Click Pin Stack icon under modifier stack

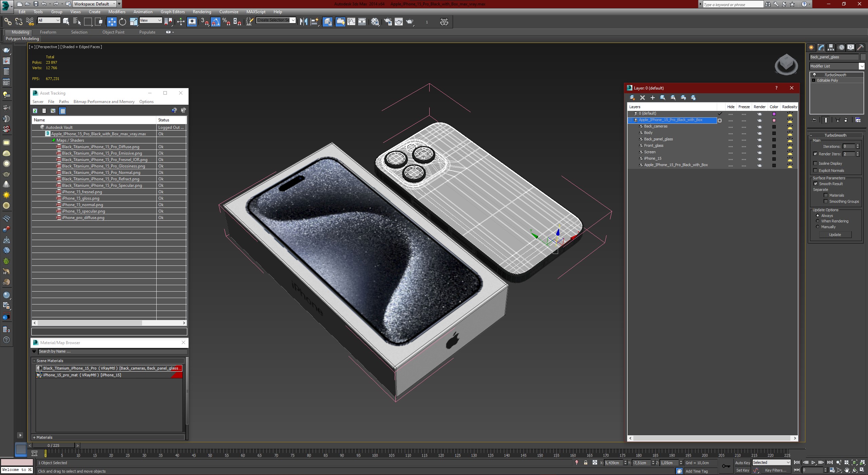[814, 120]
